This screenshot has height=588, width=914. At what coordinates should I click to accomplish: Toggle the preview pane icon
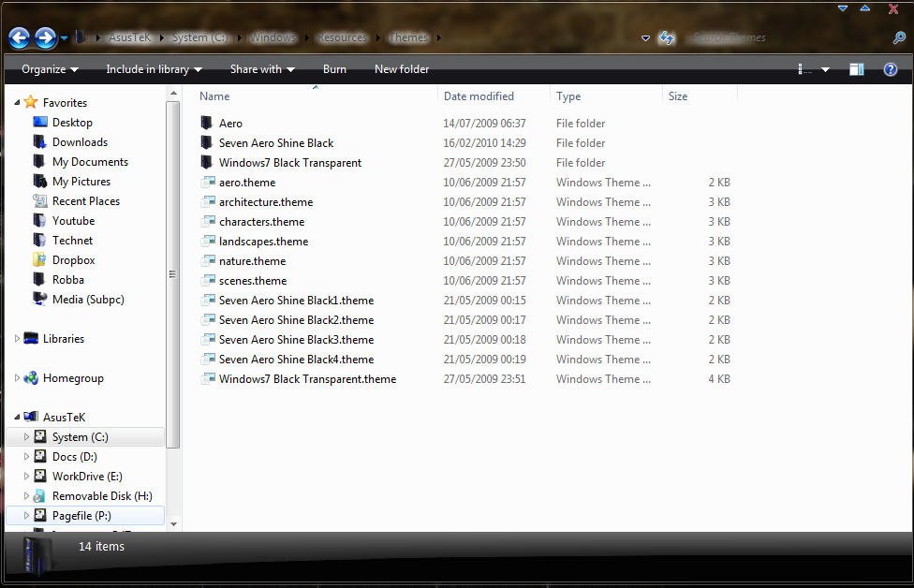coord(856,69)
